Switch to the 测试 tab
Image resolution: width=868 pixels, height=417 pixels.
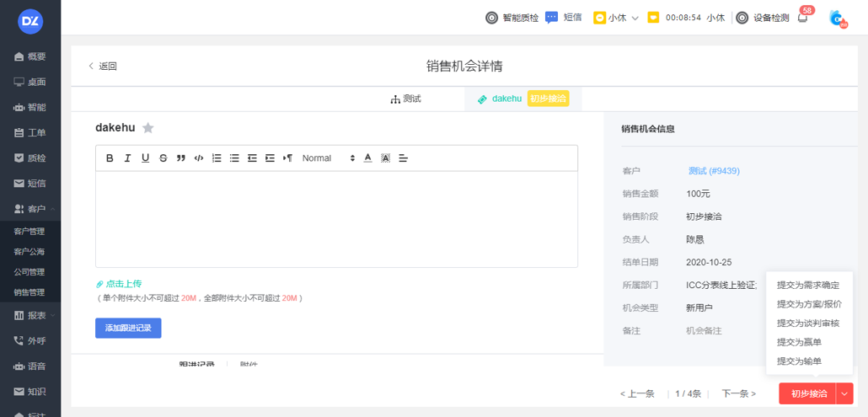click(x=405, y=99)
